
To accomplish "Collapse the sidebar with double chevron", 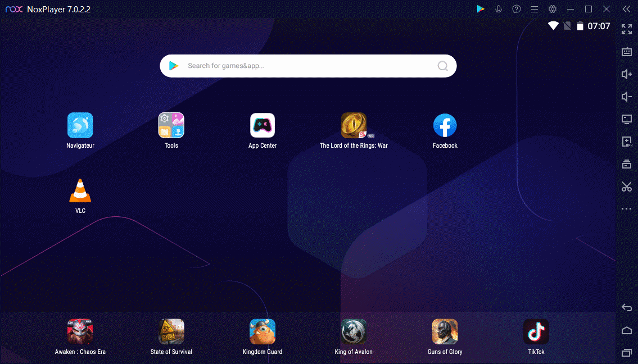I will coord(626,9).
